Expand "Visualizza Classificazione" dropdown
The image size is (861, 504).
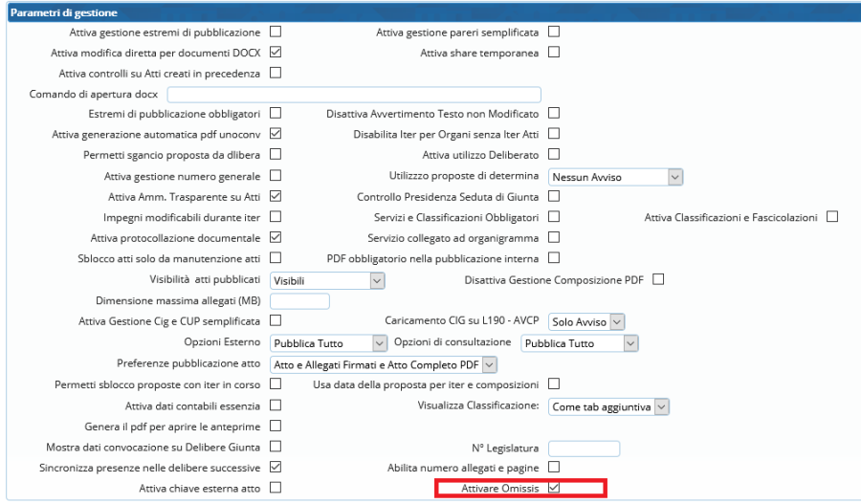pyautogui.click(x=608, y=406)
